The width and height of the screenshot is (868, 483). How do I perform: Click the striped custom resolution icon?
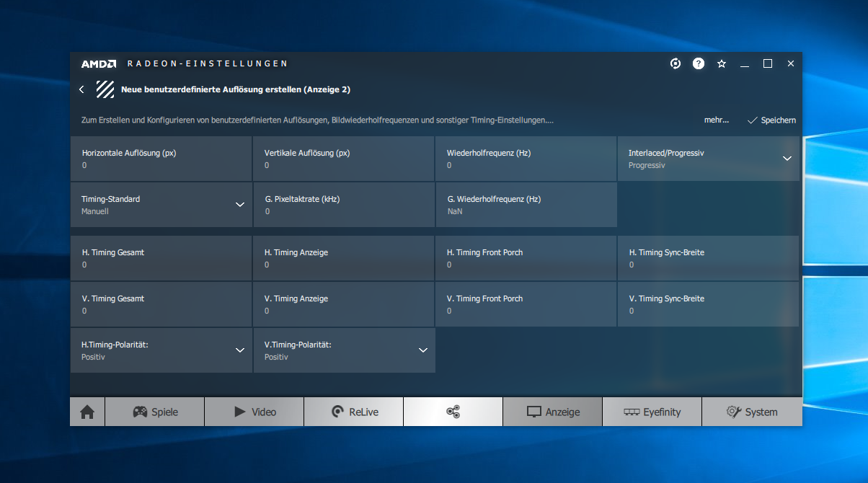pos(106,89)
